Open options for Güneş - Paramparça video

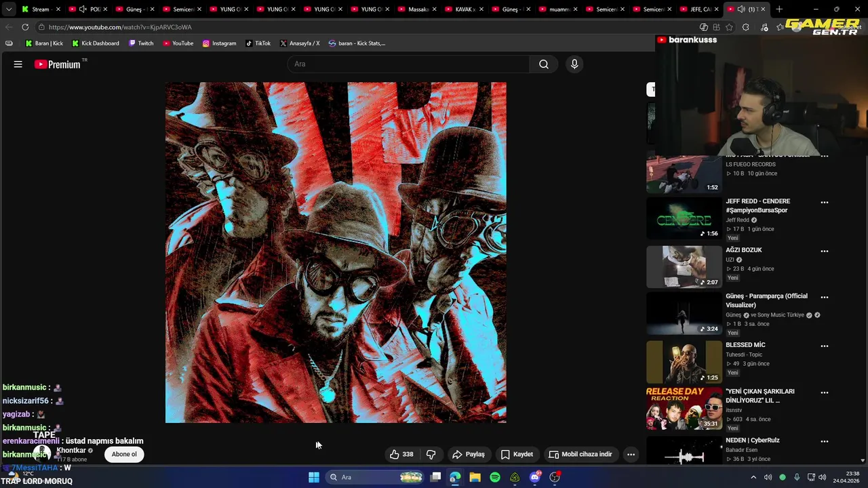coord(825,297)
